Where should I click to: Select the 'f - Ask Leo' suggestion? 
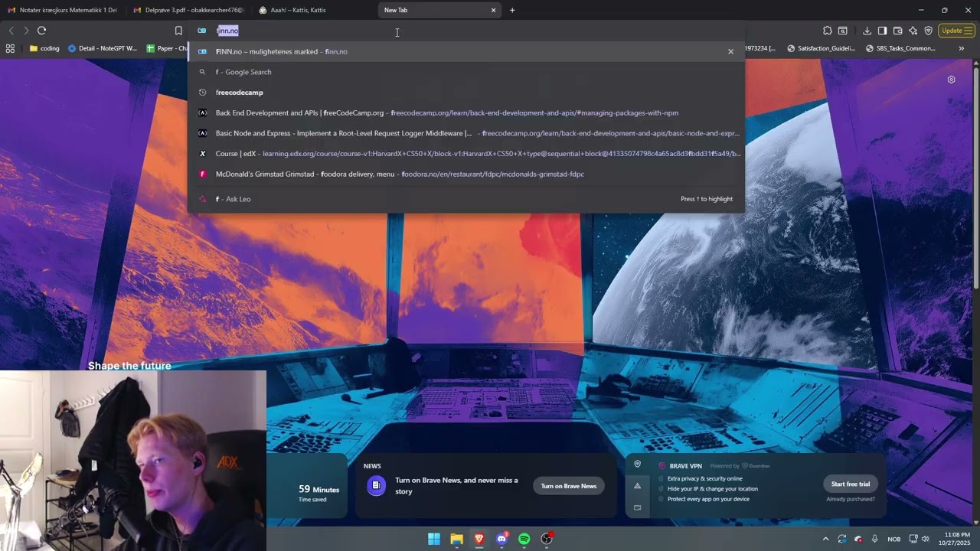pos(465,199)
